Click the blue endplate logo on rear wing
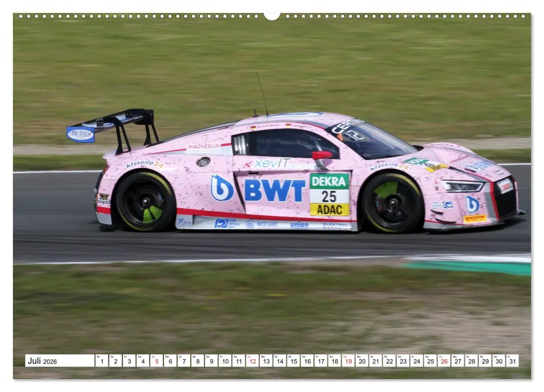Image resolution: width=544 pixels, height=392 pixels. tap(81, 134)
